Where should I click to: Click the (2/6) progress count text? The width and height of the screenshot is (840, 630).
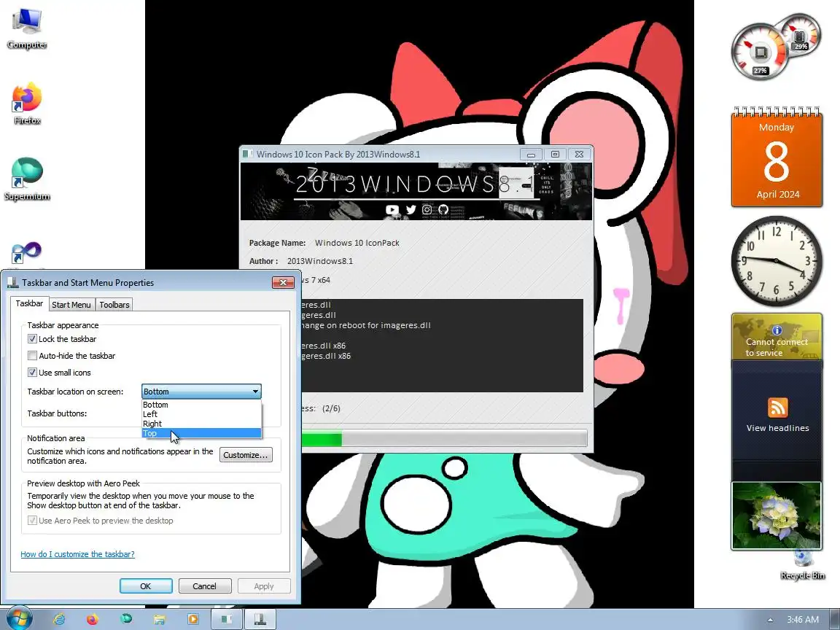point(331,408)
